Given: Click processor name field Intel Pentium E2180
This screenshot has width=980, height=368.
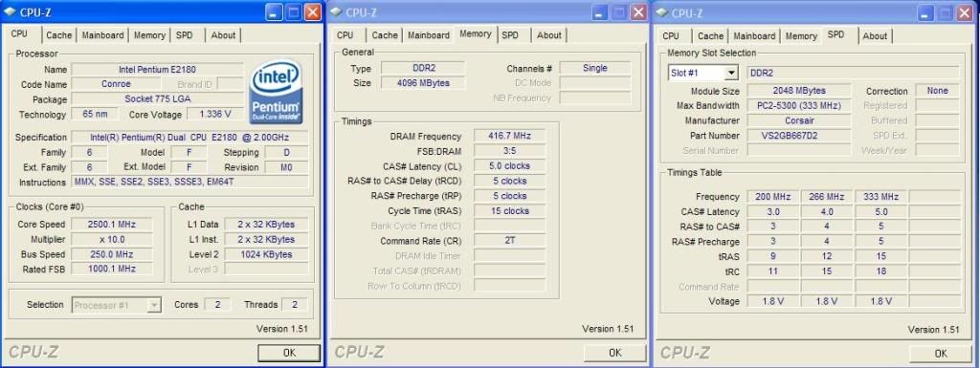Looking at the screenshot, I should (157, 69).
